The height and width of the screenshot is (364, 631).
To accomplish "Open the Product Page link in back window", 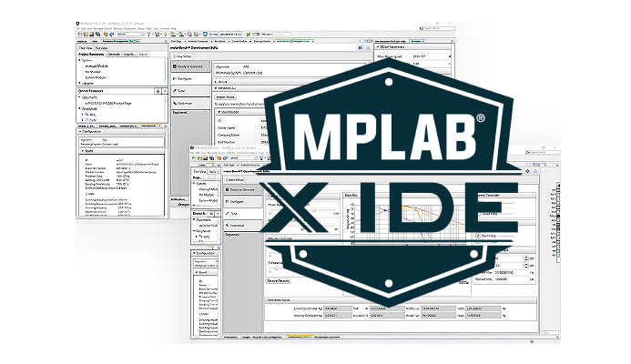I will [107, 103].
